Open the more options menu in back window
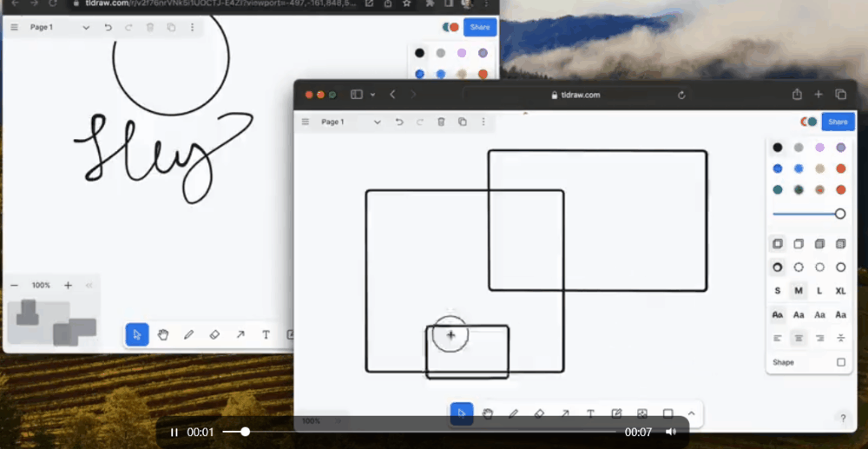868x449 pixels. pos(192,27)
